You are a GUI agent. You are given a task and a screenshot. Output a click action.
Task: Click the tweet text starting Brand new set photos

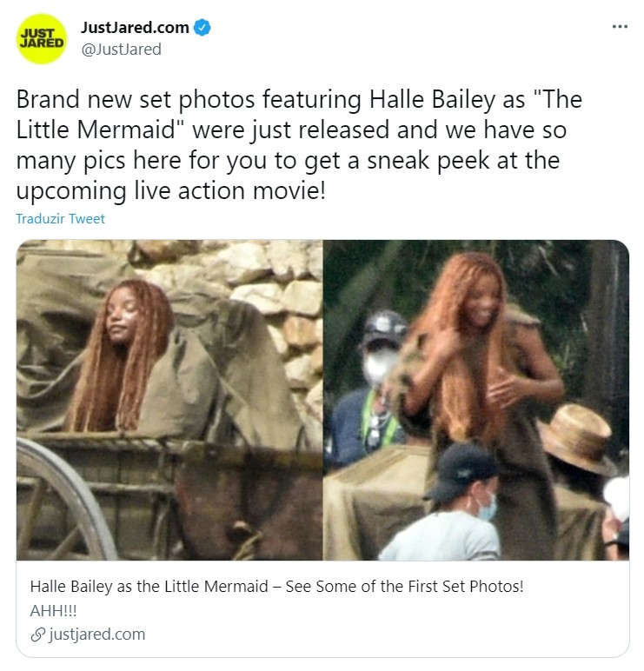coord(299,145)
